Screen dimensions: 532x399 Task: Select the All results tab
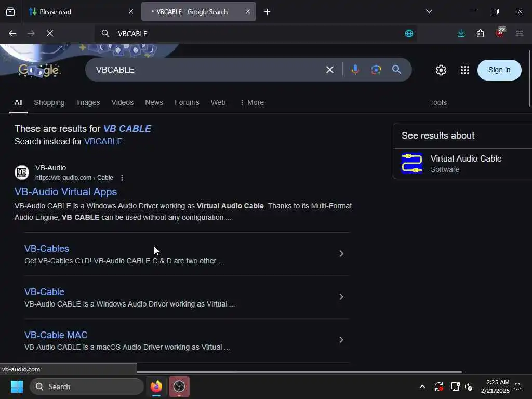(18, 102)
